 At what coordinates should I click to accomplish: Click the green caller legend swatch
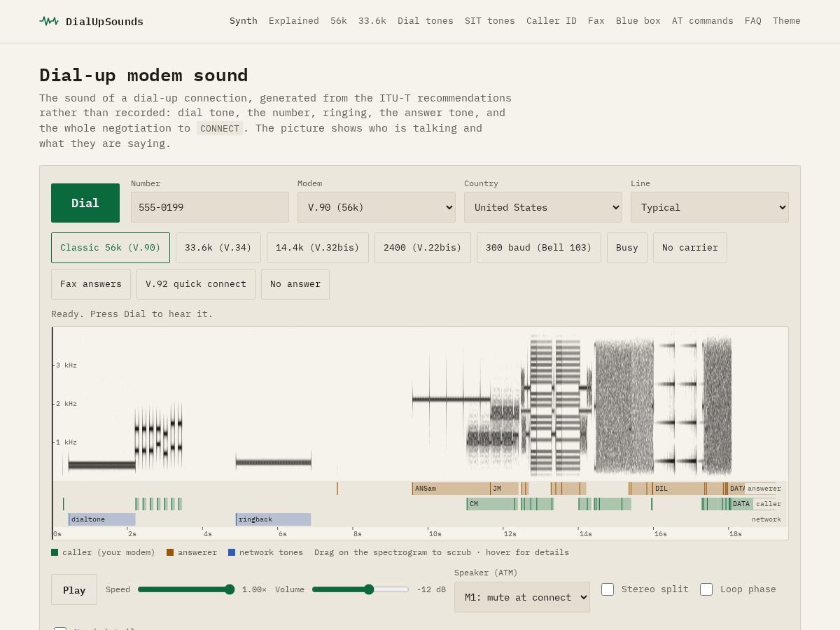55,552
